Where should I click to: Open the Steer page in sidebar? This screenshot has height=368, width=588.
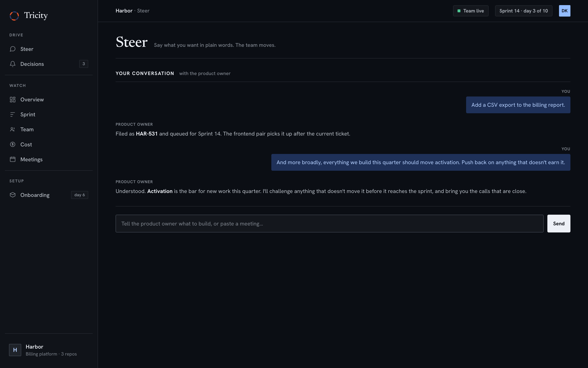coord(49,49)
